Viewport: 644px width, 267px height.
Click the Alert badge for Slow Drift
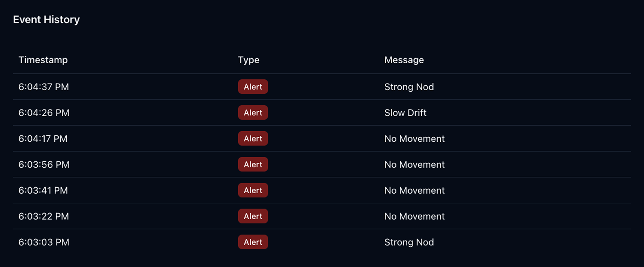pos(253,112)
